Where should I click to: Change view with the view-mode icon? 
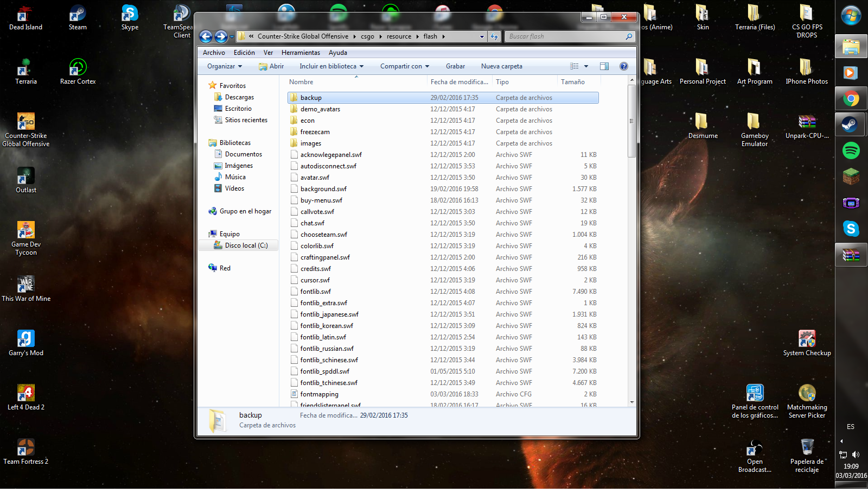[575, 66]
